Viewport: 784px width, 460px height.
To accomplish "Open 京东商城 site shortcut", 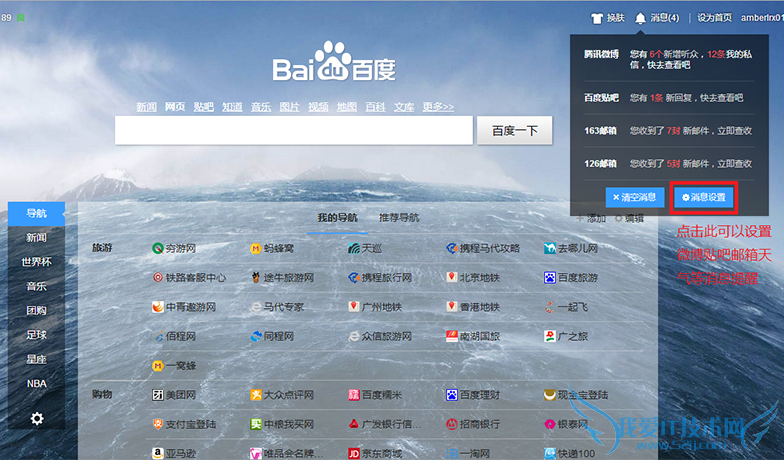I will (375, 454).
